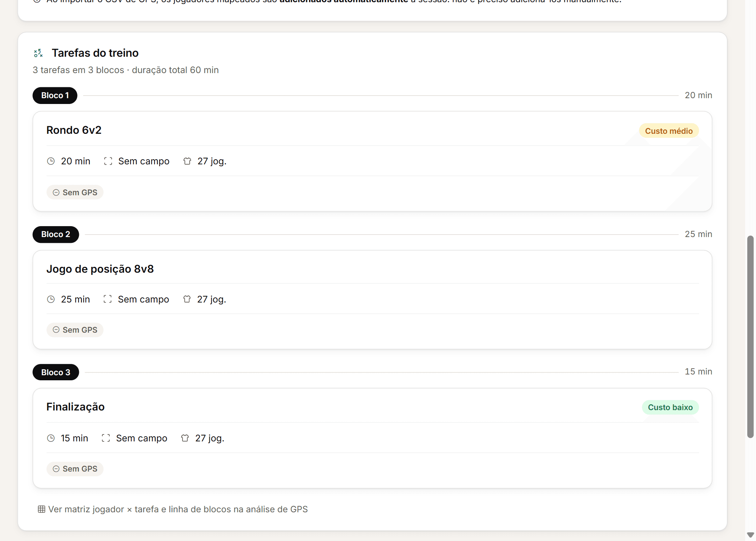756x541 pixels.
Task: Click the clock icon in Rondo 6v2 card
Action: 51,161
